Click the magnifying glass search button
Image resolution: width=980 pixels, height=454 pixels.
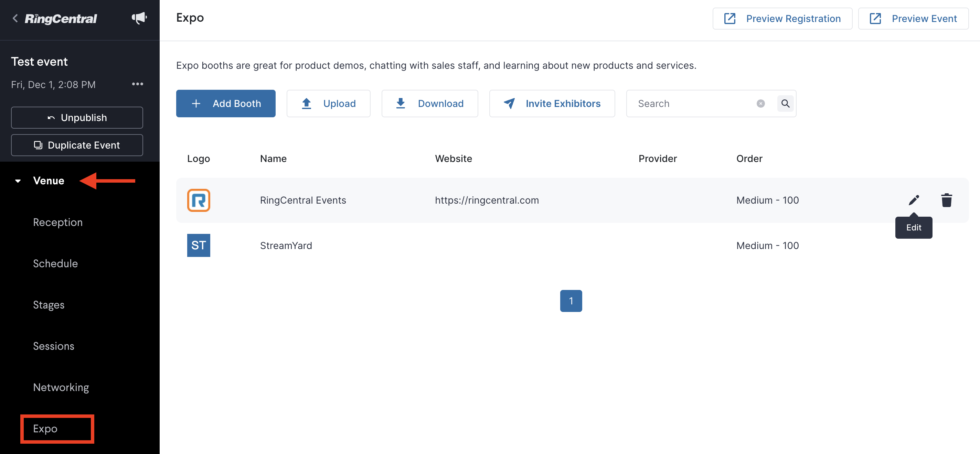pyautogui.click(x=785, y=104)
